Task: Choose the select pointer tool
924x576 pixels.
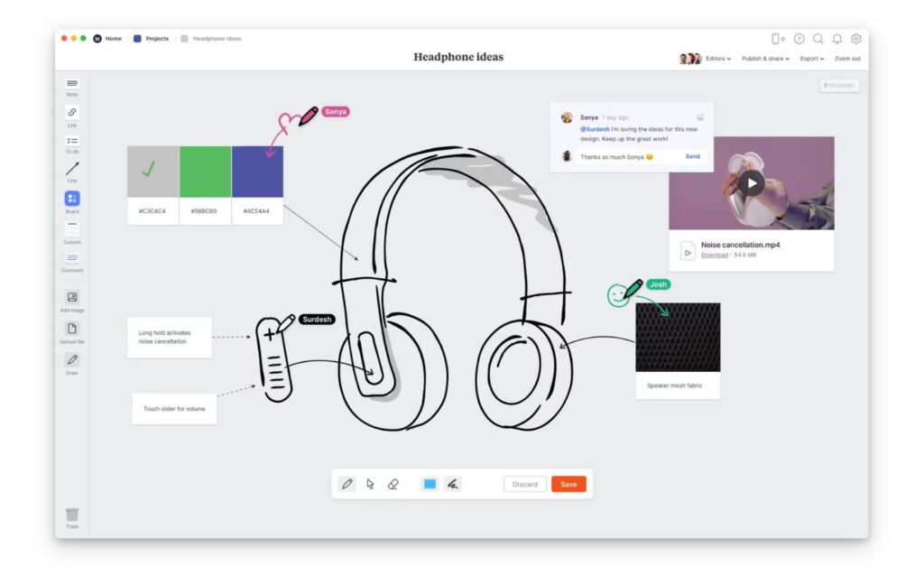Action: pyautogui.click(x=370, y=484)
